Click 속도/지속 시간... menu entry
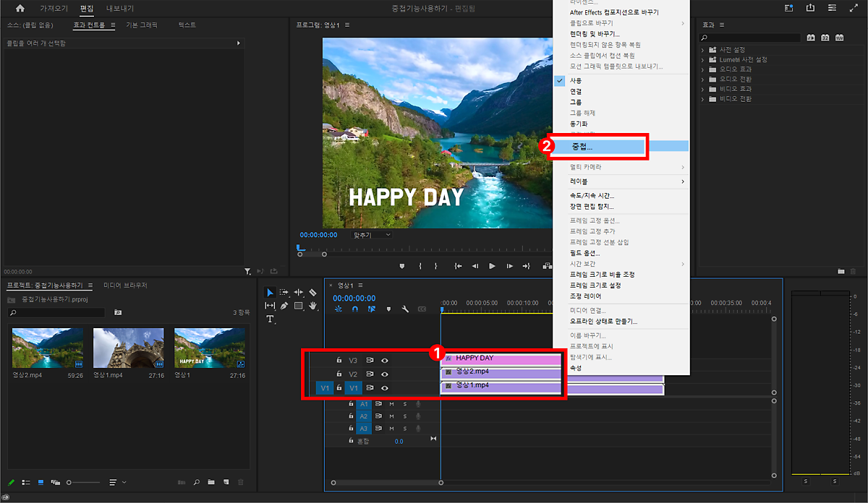 tap(592, 196)
